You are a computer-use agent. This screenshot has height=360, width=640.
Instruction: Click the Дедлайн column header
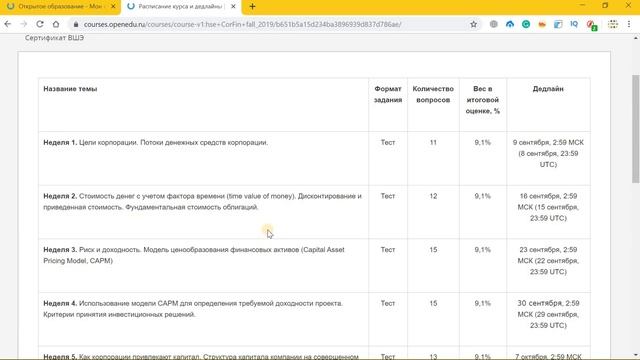[x=548, y=89]
